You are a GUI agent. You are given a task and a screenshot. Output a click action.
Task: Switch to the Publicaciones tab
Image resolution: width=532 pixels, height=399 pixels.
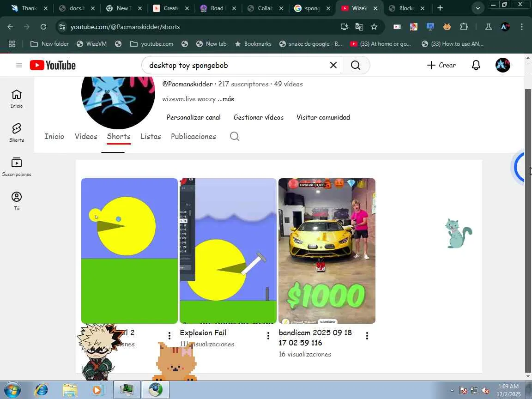coord(193,136)
